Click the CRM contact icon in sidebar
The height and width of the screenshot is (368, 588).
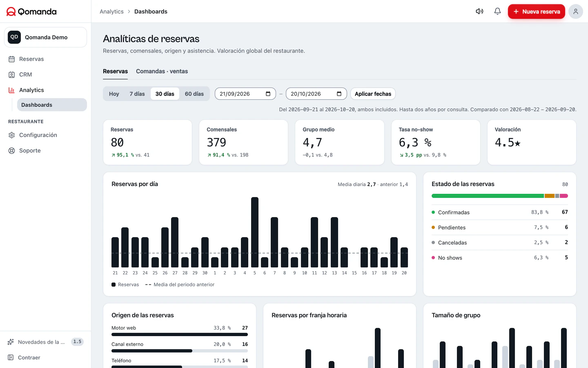(11, 74)
